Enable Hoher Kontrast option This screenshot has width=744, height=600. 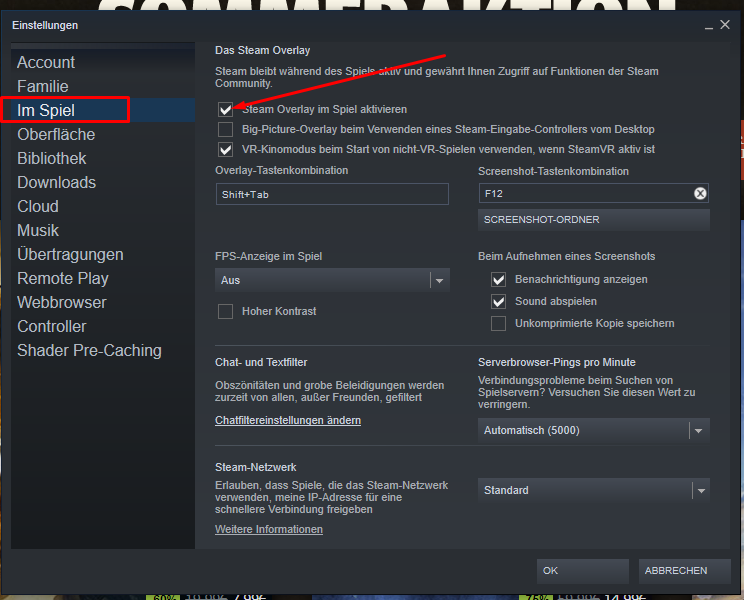point(226,311)
